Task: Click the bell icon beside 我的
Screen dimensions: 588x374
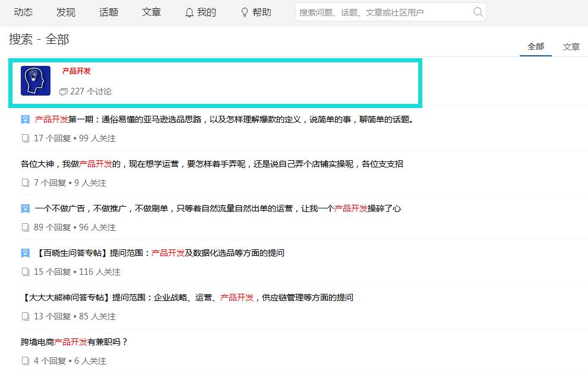Action: (189, 12)
